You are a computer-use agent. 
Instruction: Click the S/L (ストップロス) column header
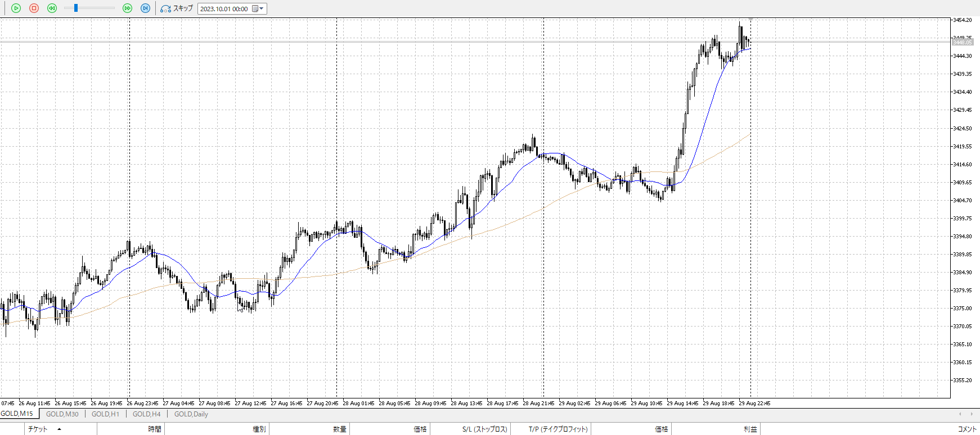pos(484,429)
